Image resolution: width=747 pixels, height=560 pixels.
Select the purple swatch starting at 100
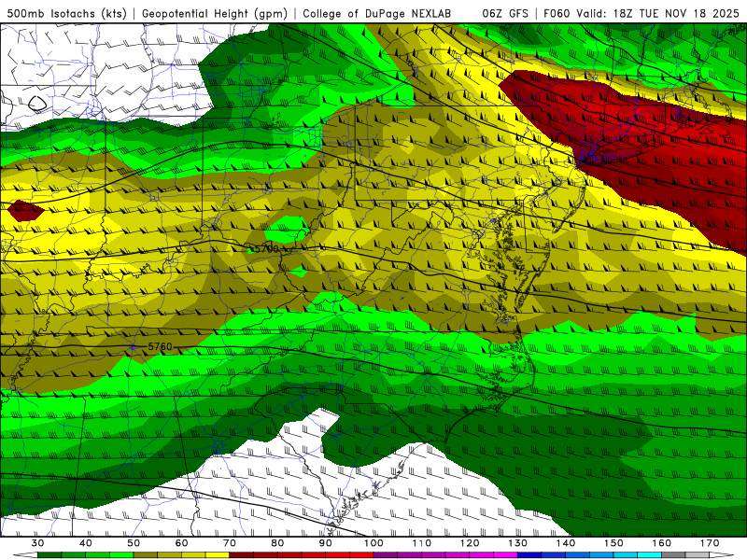pos(386,555)
